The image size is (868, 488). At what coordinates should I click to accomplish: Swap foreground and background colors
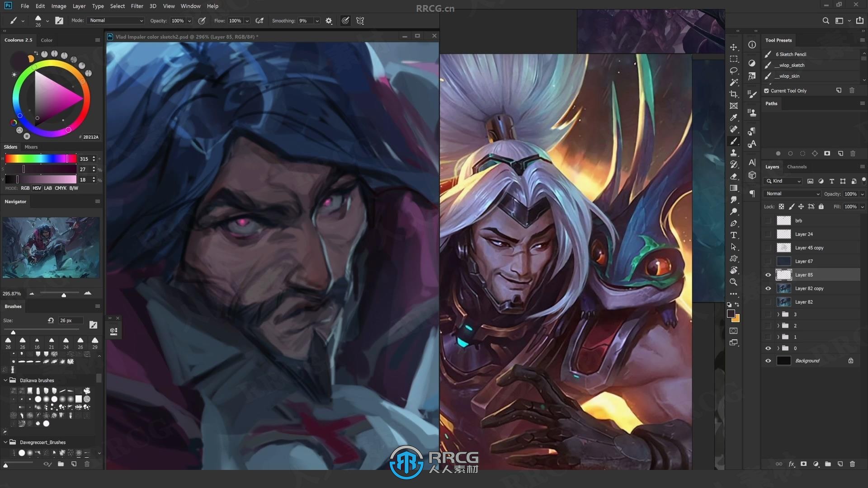point(737,305)
